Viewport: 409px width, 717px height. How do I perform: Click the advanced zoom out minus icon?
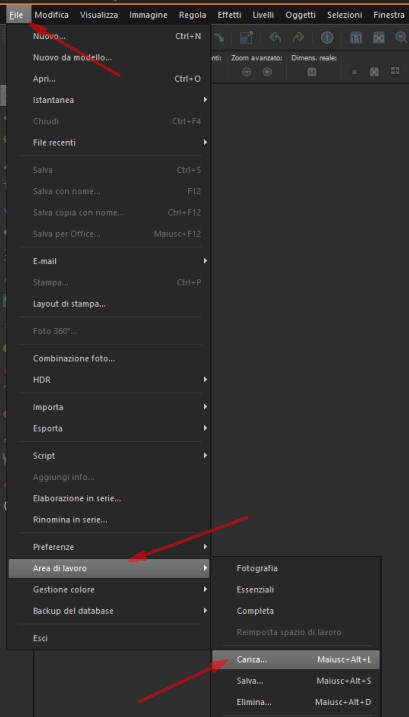tap(247, 72)
